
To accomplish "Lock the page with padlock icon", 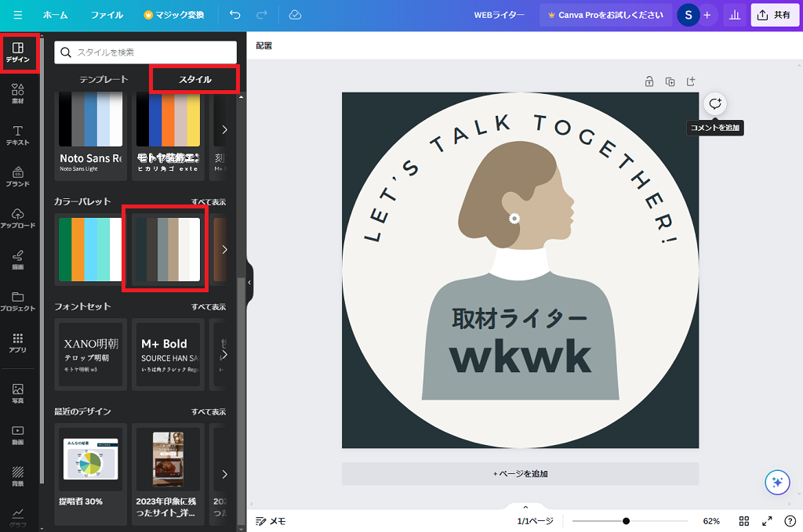I will pyautogui.click(x=649, y=81).
